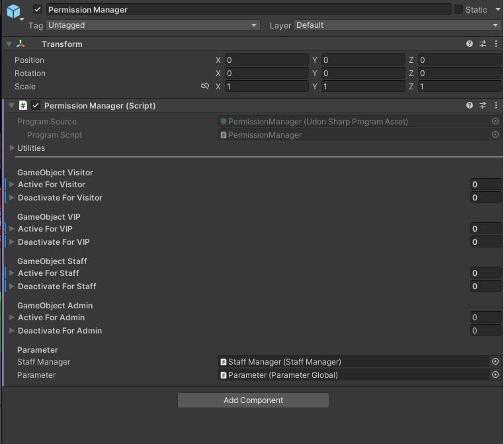Edit Active For Visitor size field
The image size is (504, 444).
pos(485,184)
